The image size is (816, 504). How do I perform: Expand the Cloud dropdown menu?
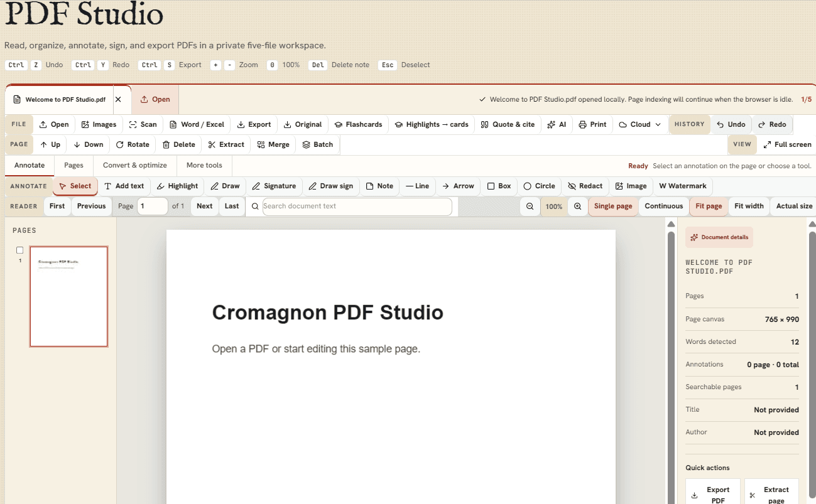pos(640,124)
